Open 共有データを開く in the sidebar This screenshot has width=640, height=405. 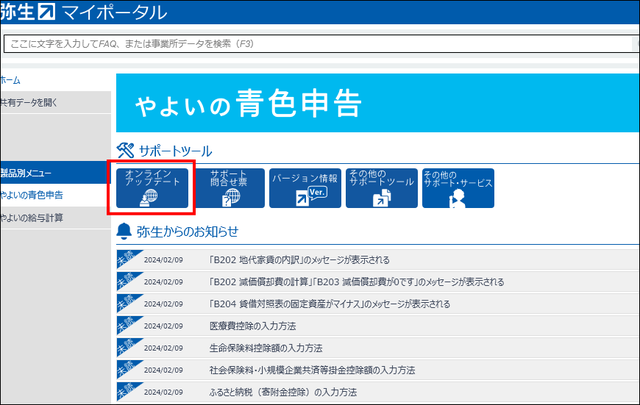[55, 102]
